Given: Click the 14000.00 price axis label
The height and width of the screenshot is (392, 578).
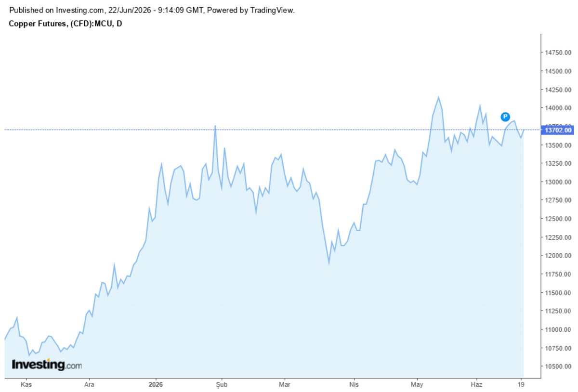Looking at the screenshot, I should (558, 108).
